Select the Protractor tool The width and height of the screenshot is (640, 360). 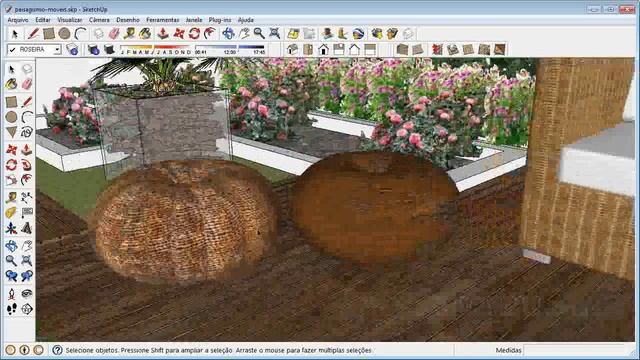(11, 213)
